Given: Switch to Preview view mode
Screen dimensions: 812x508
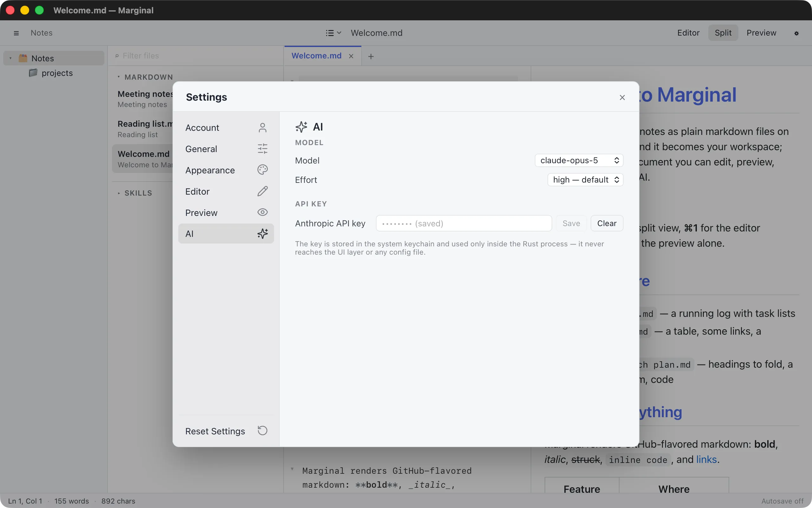Looking at the screenshot, I should point(761,33).
